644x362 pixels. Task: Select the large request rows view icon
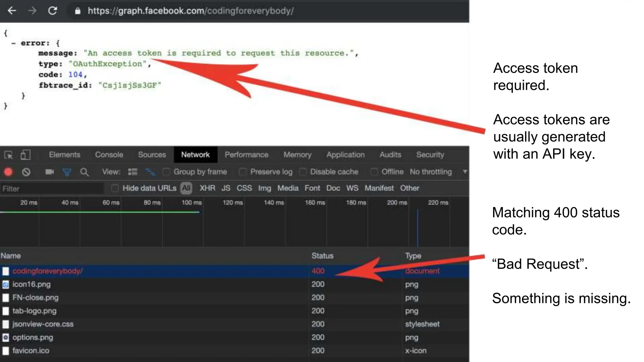tap(132, 172)
